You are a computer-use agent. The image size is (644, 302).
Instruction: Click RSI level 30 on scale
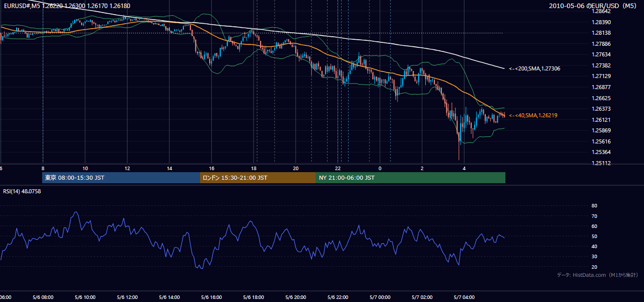pos(594,257)
